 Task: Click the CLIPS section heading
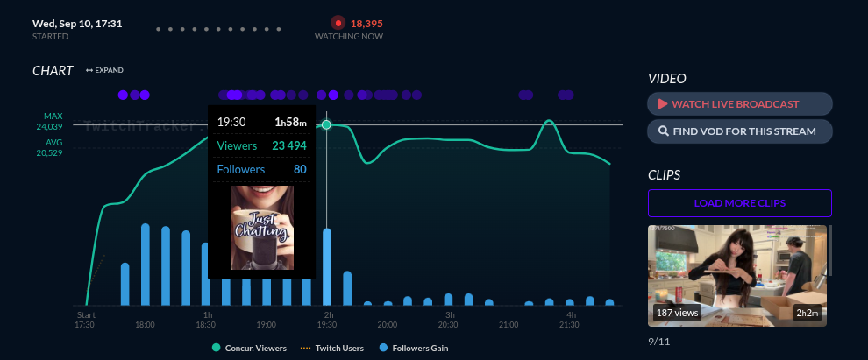[664, 175]
